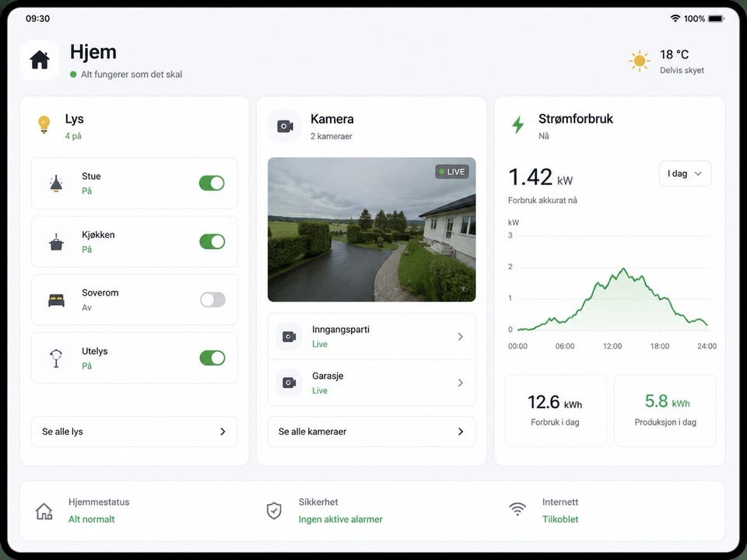Tap the 12.6 kWh Forbruk i dag card
The width and height of the screenshot is (747, 560).
pyautogui.click(x=556, y=411)
